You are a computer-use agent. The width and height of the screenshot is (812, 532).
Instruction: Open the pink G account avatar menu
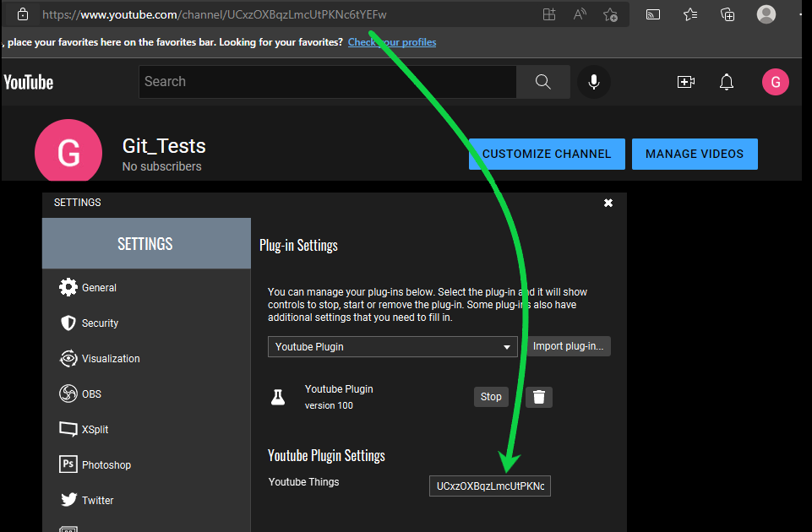775,82
